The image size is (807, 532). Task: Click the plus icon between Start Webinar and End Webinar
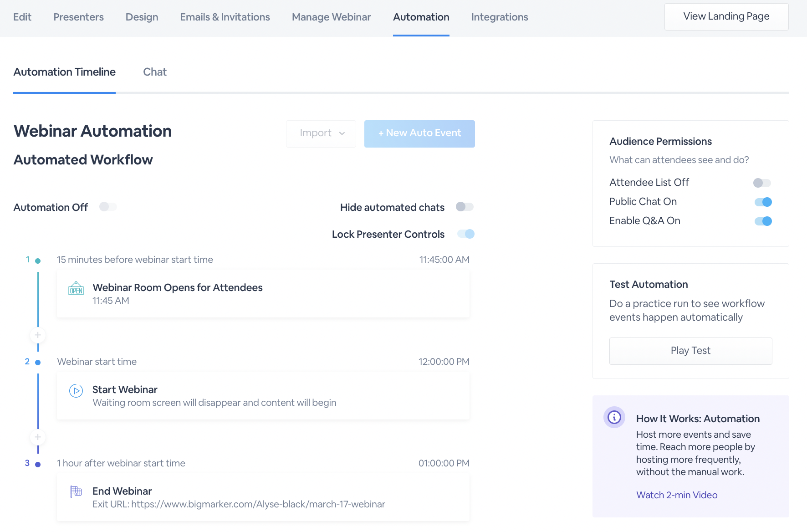coord(38,437)
